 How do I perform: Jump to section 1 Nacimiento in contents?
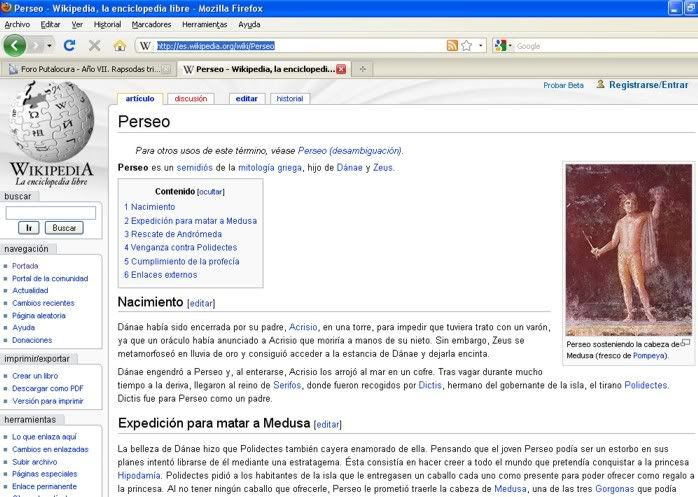coord(150,207)
